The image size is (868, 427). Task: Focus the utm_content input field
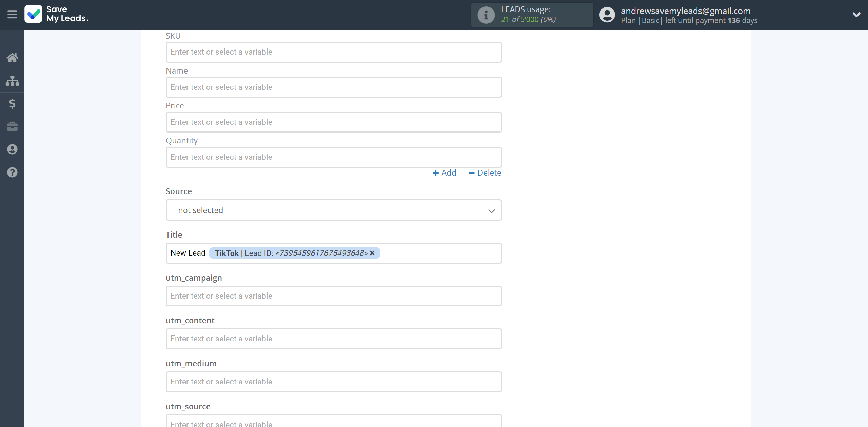(334, 339)
